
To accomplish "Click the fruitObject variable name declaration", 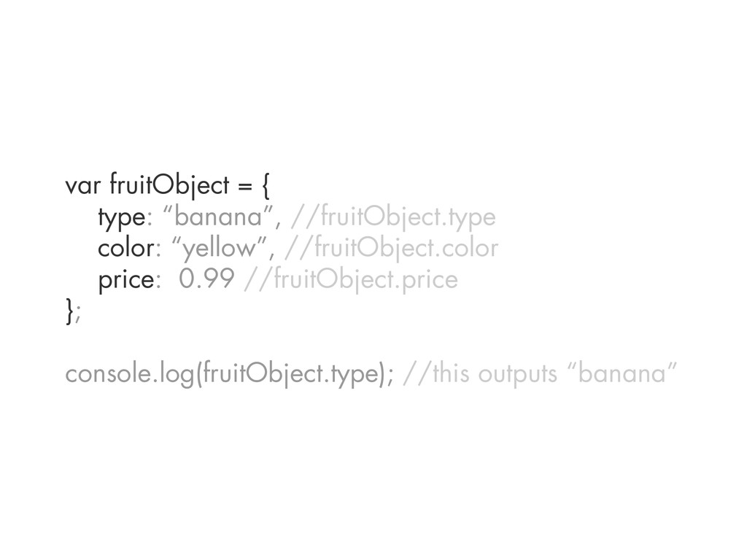I will pos(169,186).
